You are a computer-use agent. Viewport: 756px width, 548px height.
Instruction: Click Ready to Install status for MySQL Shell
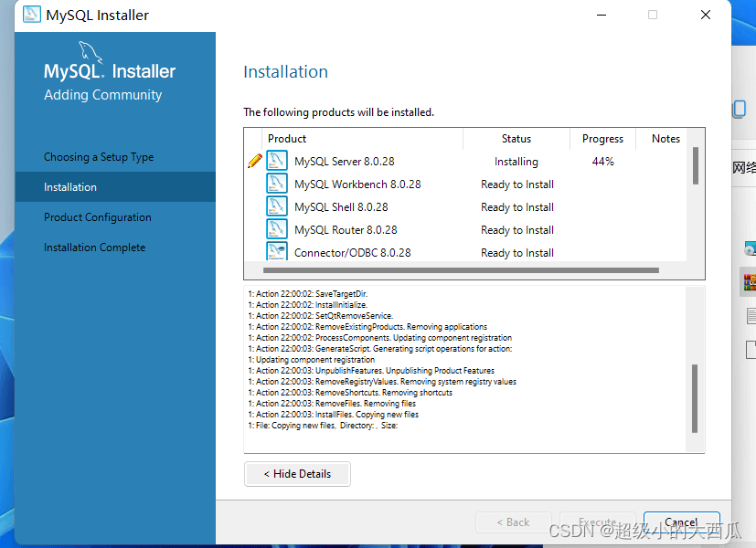click(517, 207)
